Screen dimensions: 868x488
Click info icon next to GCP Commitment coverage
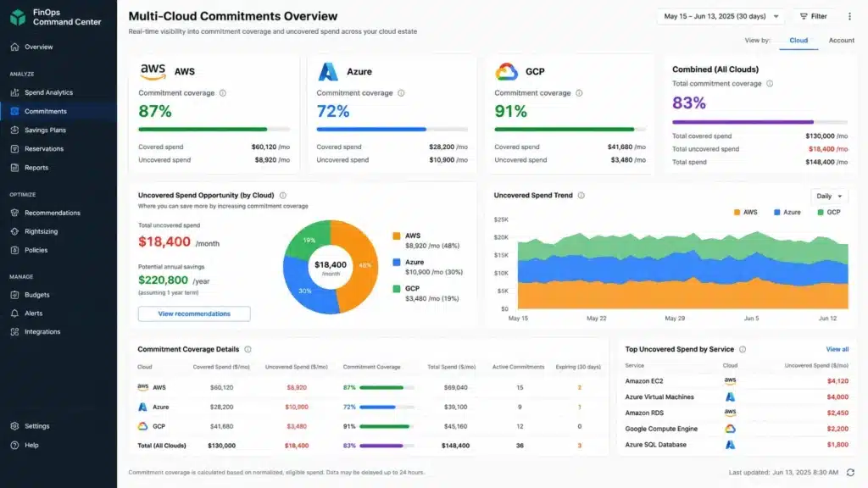pos(579,93)
